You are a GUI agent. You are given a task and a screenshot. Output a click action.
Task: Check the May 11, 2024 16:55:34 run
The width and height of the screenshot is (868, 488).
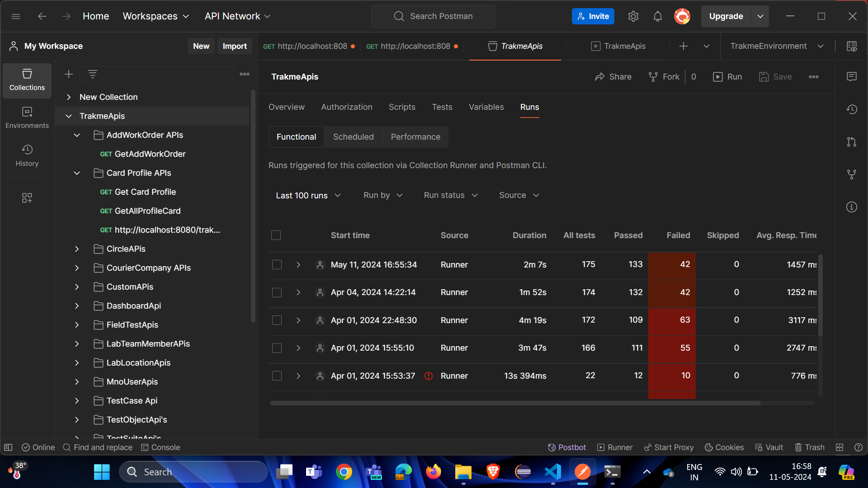click(277, 265)
